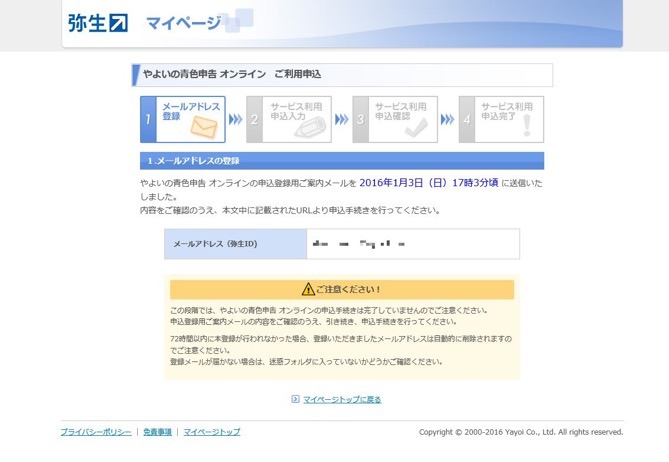
Task: Click the やよいの青色申告 オンライン ご利用申込 heading
Action: (x=232, y=74)
